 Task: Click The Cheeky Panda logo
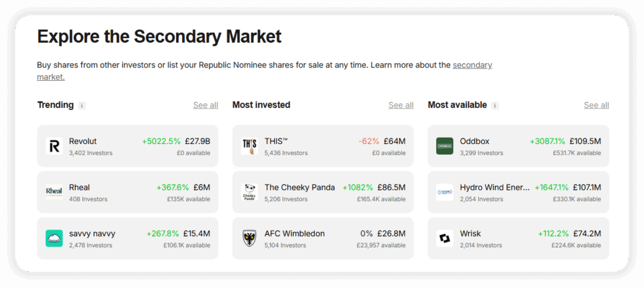(249, 192)
